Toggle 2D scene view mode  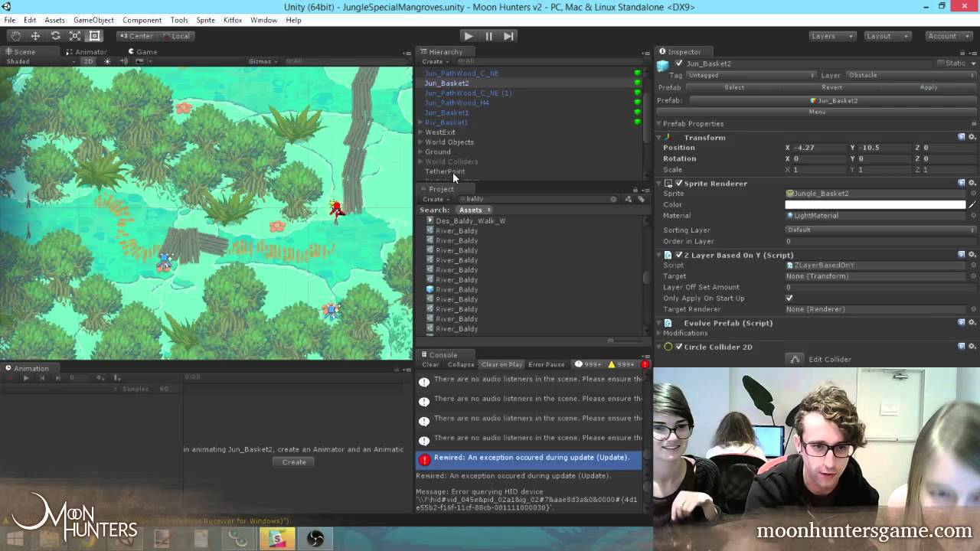tap(88, 61)
